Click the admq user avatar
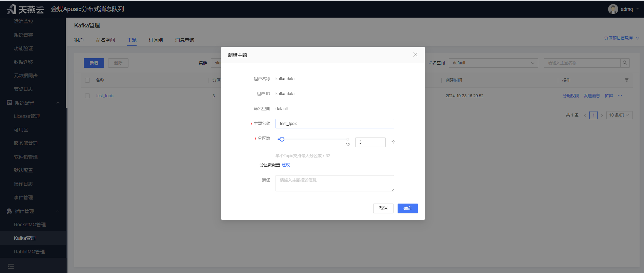 tap(613, 9)
